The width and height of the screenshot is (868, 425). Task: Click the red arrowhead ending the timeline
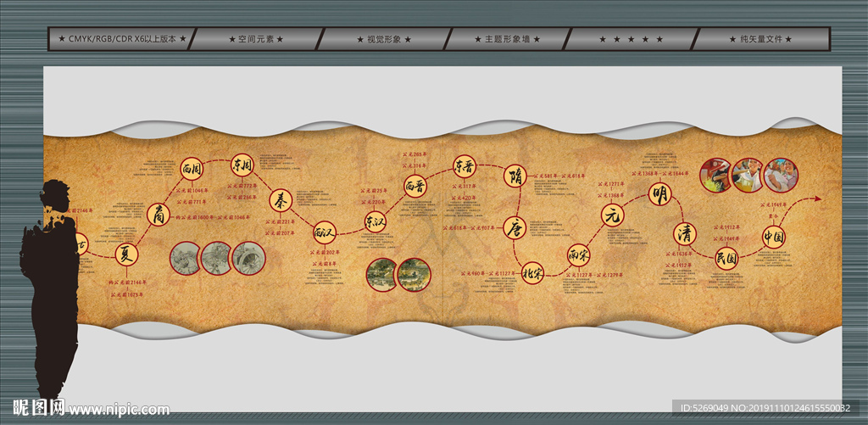(817, 199)
